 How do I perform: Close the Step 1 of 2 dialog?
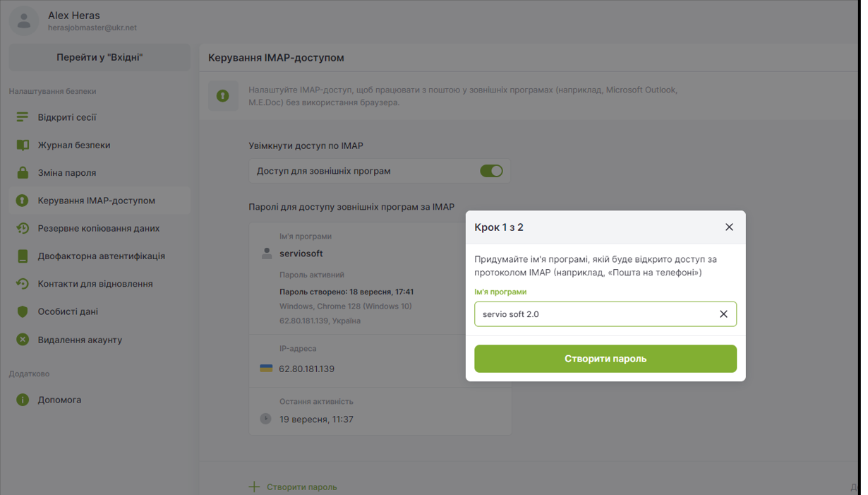[729, 227]
